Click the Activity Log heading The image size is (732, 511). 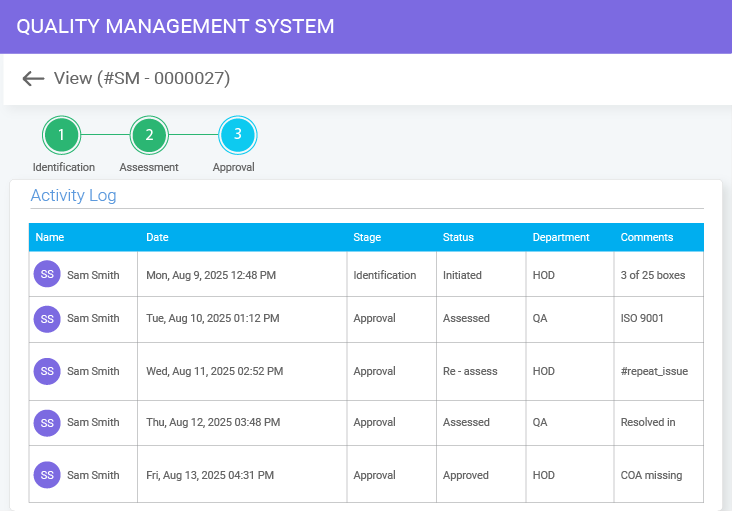[73, 196]
